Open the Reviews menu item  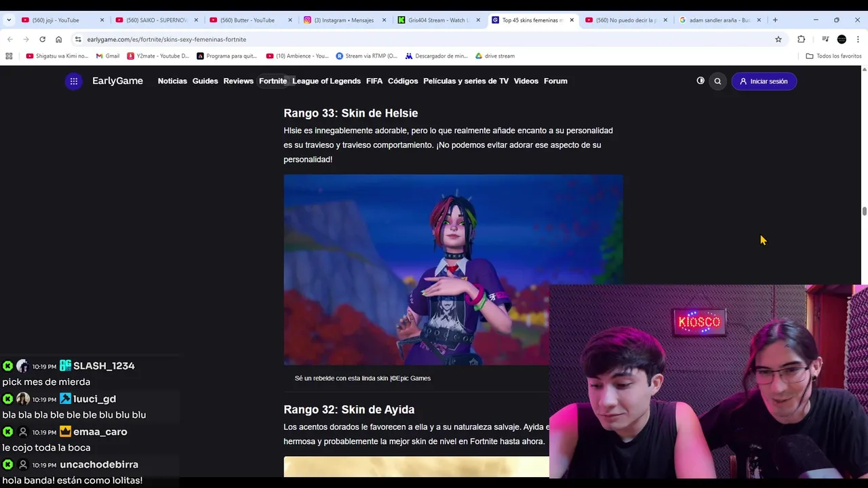point(238,81)
